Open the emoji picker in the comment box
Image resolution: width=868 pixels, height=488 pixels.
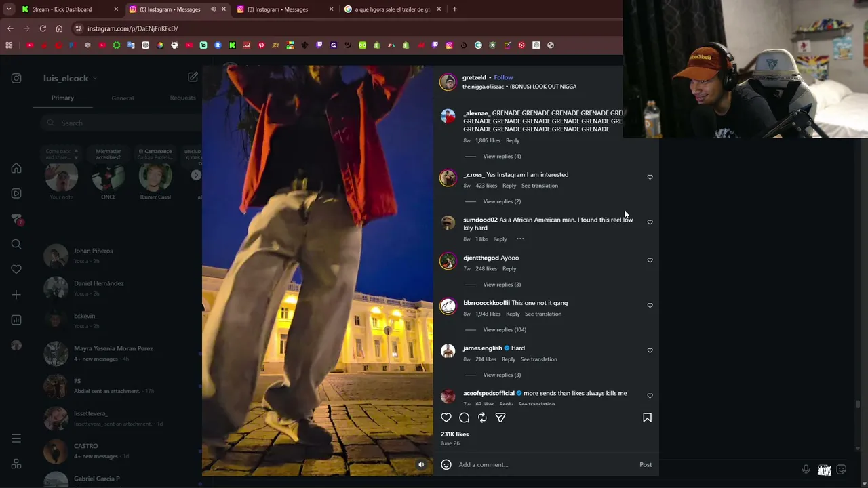446,464
